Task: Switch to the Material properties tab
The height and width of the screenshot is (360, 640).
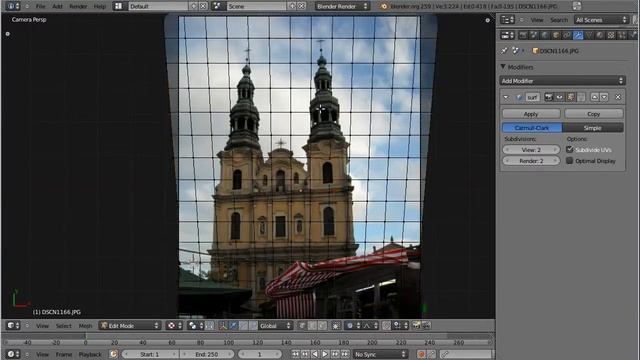Action: click(x=600, y=36)
